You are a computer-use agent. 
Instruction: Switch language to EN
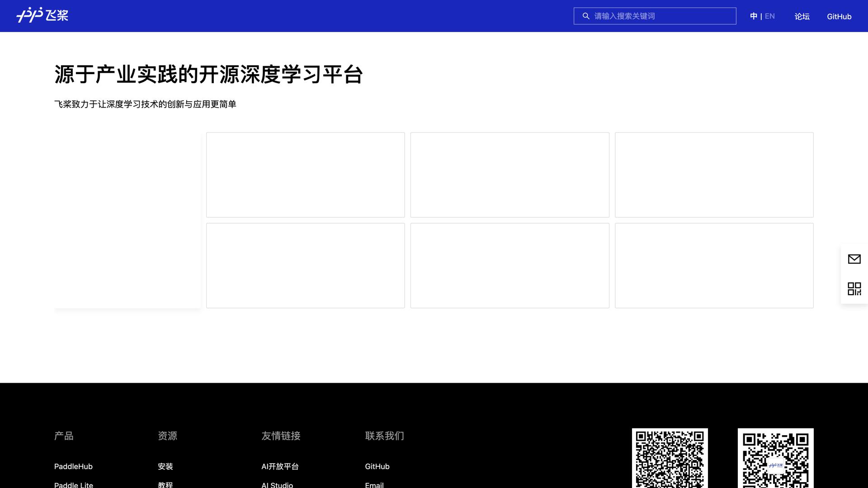769,16
